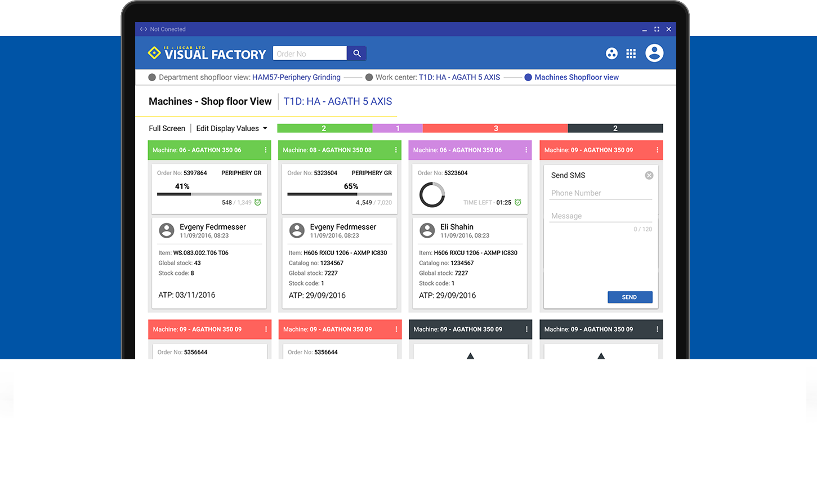
Task: Click green status bar segment showing 2
Action: (324, 128)
